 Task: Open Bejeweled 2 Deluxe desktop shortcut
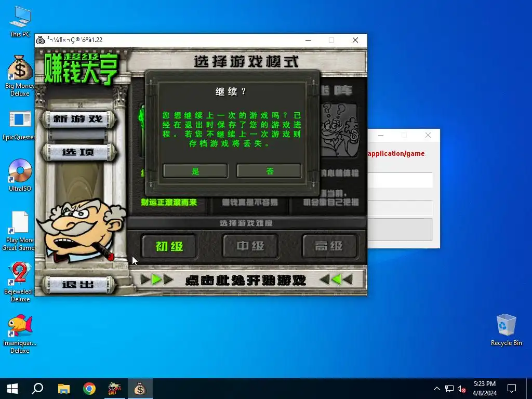click(x=19, y=282)
